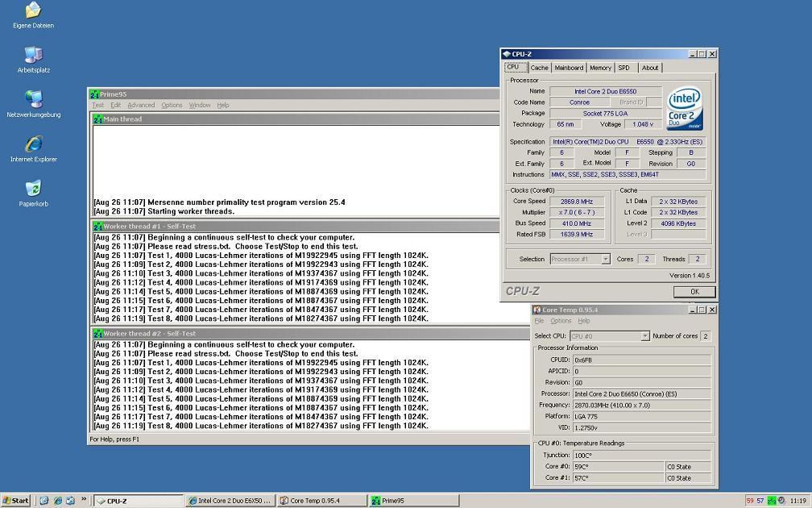Switch to Core Temp 0.95.4 taskbar button
This screenshot has width=812, height=508.
point(321,501)
